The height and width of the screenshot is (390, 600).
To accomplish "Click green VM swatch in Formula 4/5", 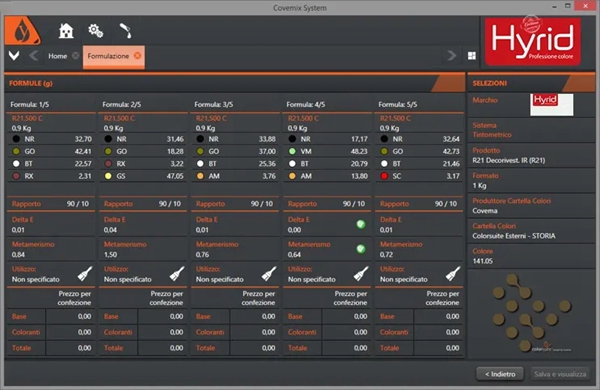I will [292, 151].
